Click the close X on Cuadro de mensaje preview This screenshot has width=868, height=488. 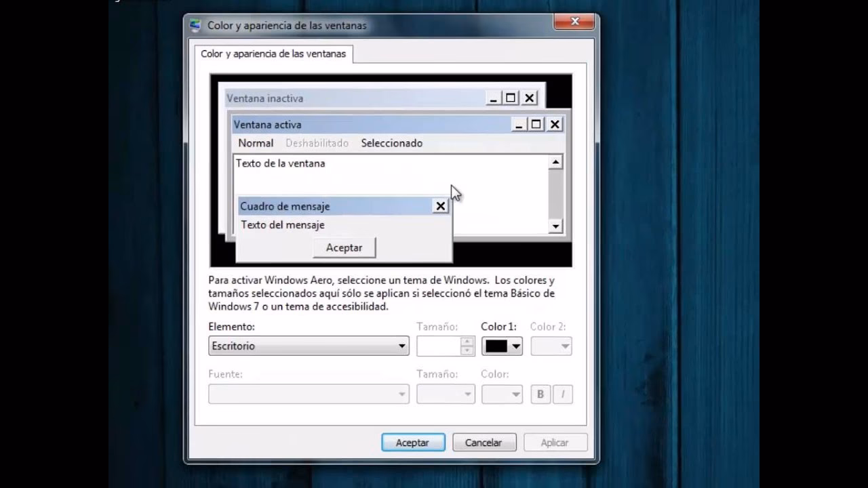(440, 206)
